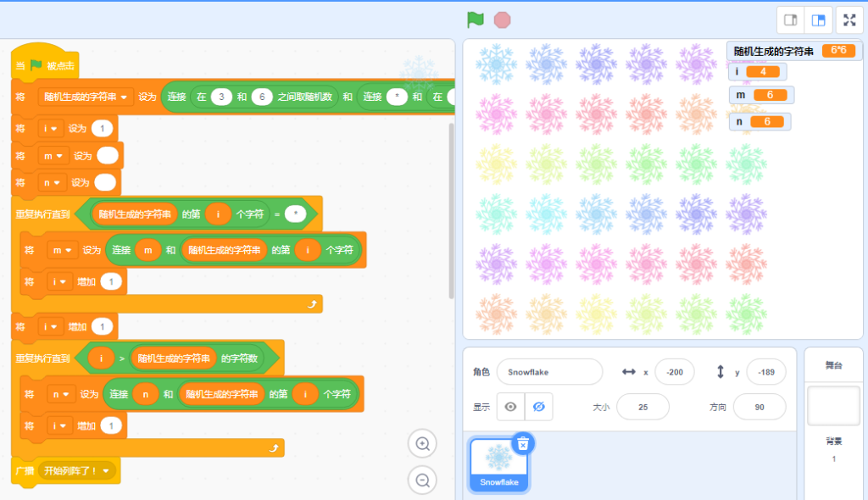Stop the project with red stop button

pyautogui.click(x=502, y=20)
